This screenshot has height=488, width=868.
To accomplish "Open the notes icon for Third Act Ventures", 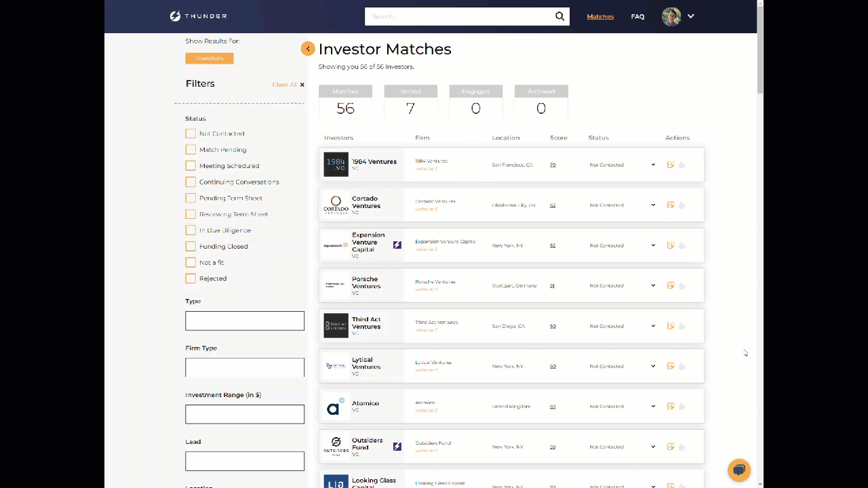I will pyautogui.click(x=671, y=326).
